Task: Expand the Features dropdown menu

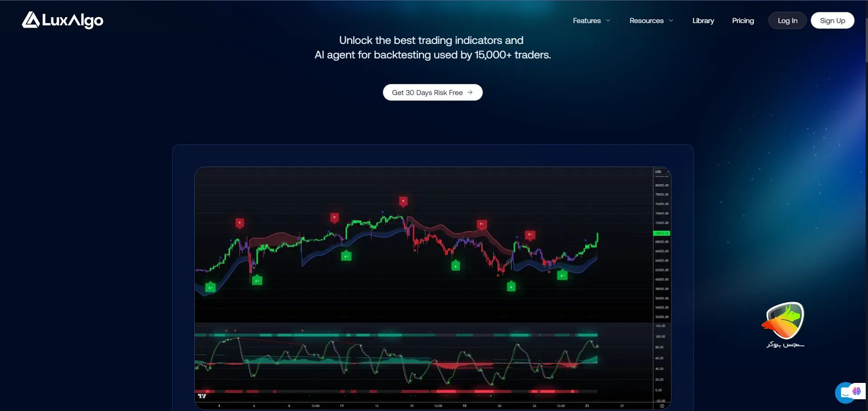Action: (591, 21)
